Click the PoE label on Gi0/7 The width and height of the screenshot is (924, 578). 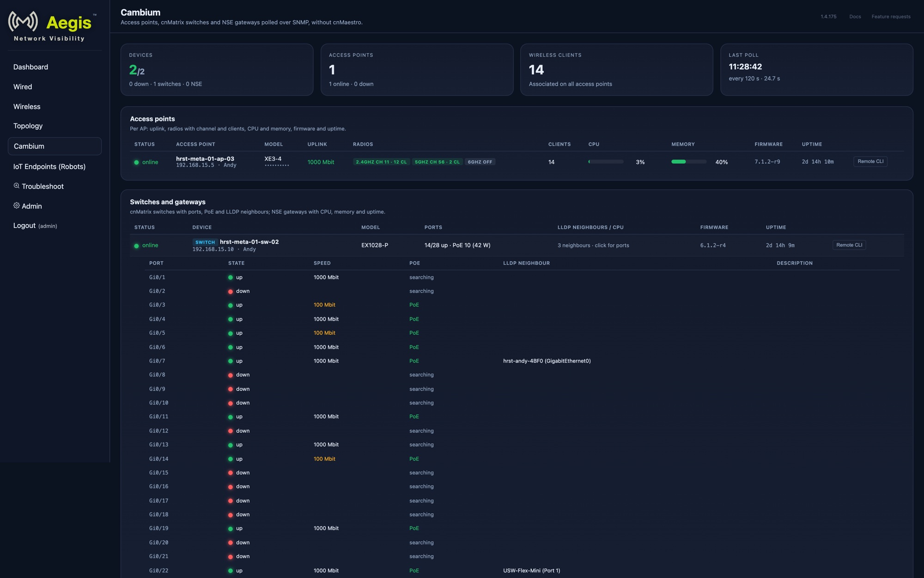click(x=414, y=361)
